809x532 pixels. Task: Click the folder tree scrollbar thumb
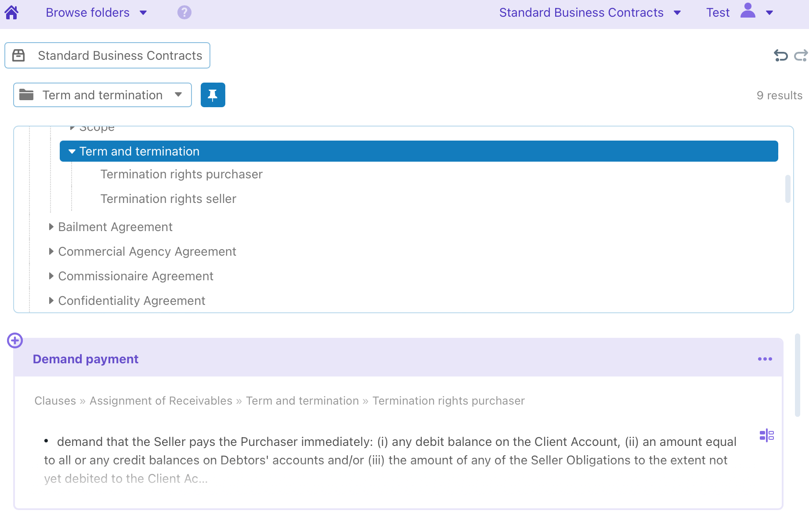tap(788, 189)
